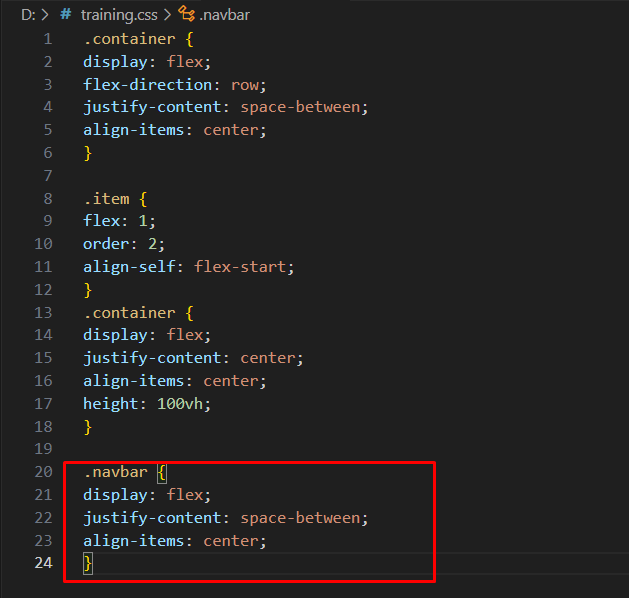
Task: Click the closing brace on line 6
Action: (88, 153)
